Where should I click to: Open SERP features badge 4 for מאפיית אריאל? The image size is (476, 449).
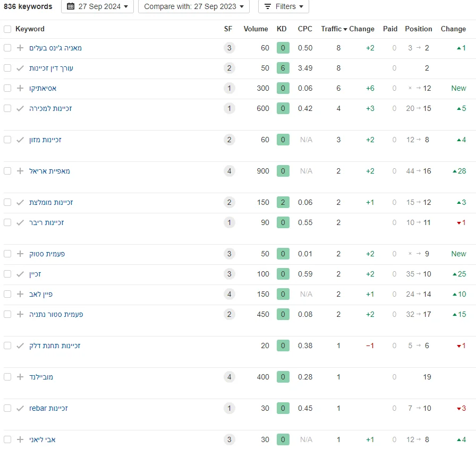229,171
